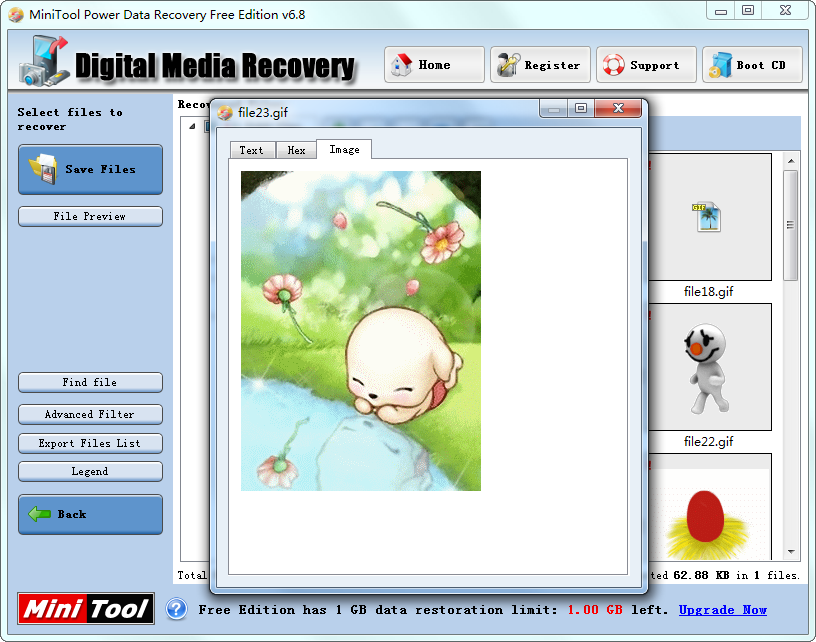Collapse the recovery tree root node

192,126
